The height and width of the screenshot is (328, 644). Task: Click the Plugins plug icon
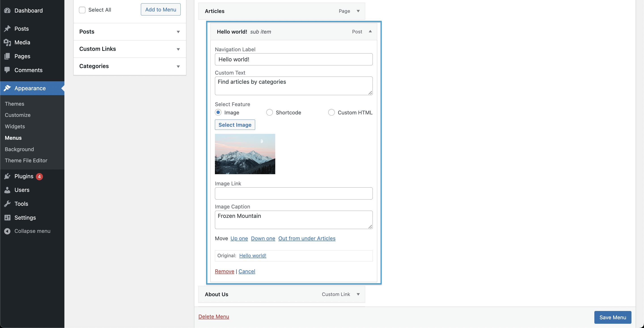click(x=7, y=176)
